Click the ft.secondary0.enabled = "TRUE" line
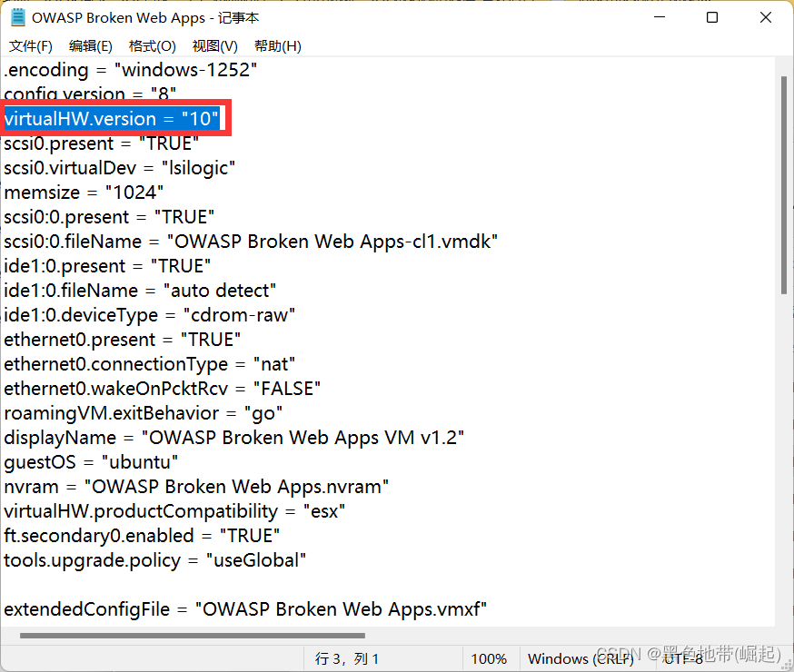Viewport: 794px width, 672px height. [x=142, y=536]
